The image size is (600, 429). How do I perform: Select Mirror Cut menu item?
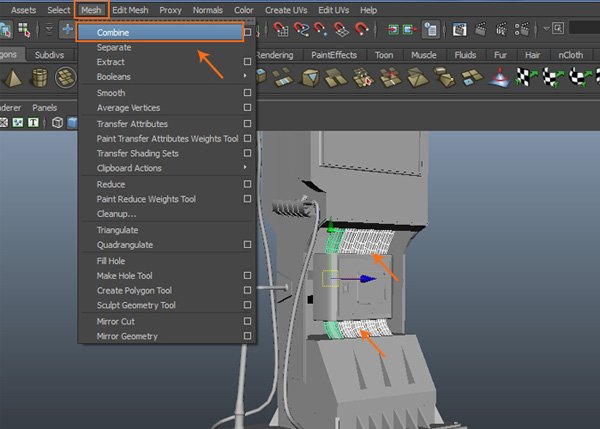[167, 321]
